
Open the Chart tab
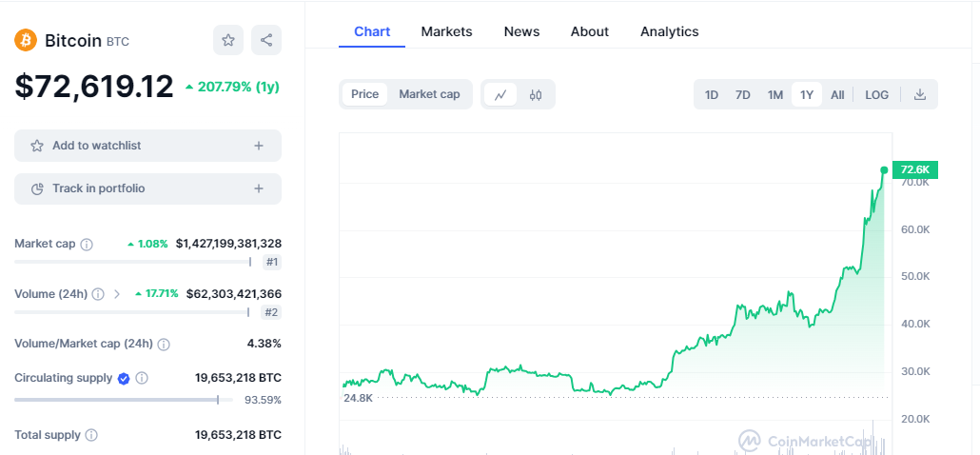pos(372,31)
